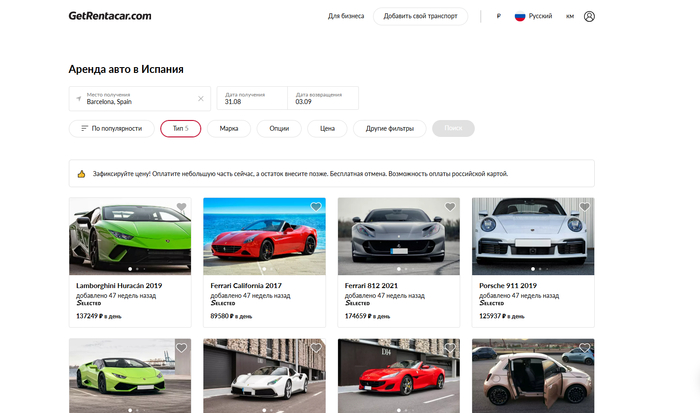Clear the Barcelona, Spain pickup location

(x=201, y=99)
